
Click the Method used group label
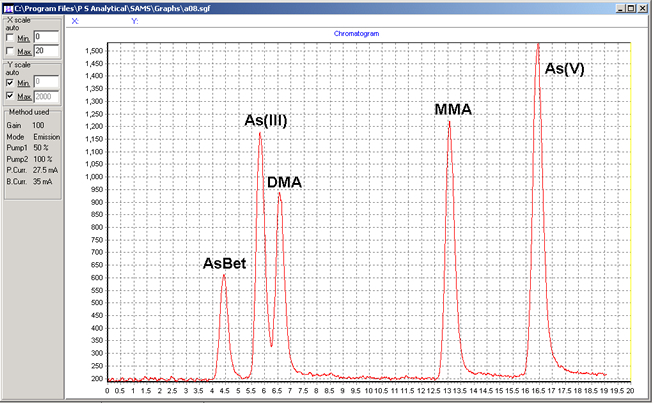tap(29, 112)
